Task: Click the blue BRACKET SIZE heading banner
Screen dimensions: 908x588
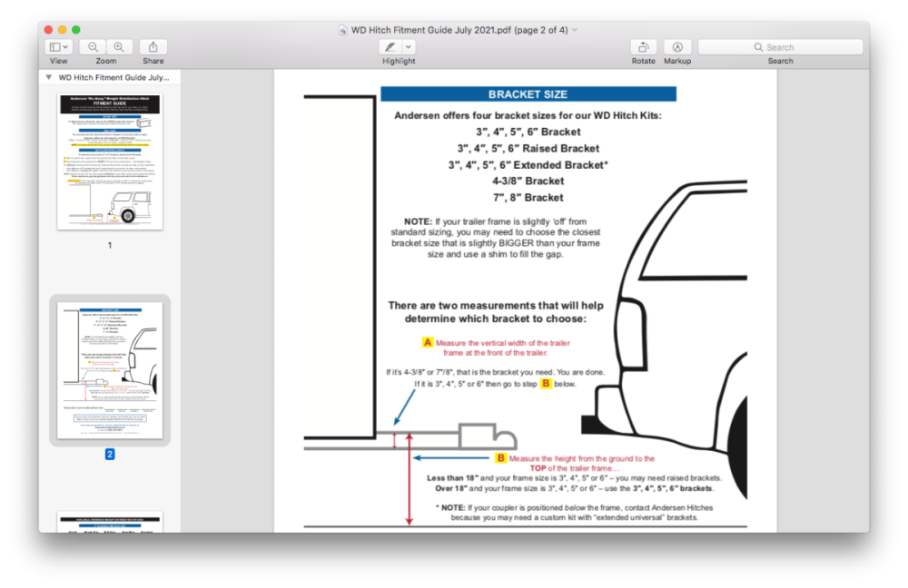Action: coord(528,94)
